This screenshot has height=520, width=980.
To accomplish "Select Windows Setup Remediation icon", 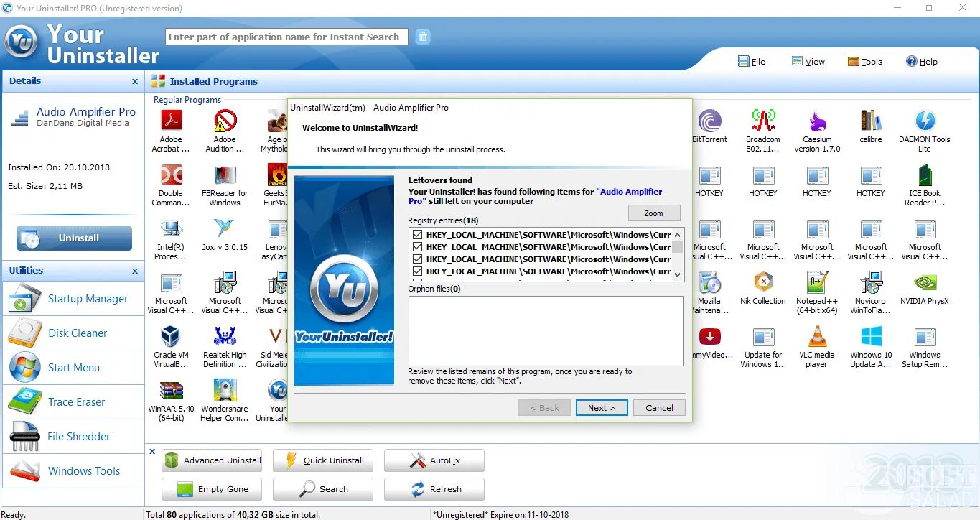I will tap(925, 336).
